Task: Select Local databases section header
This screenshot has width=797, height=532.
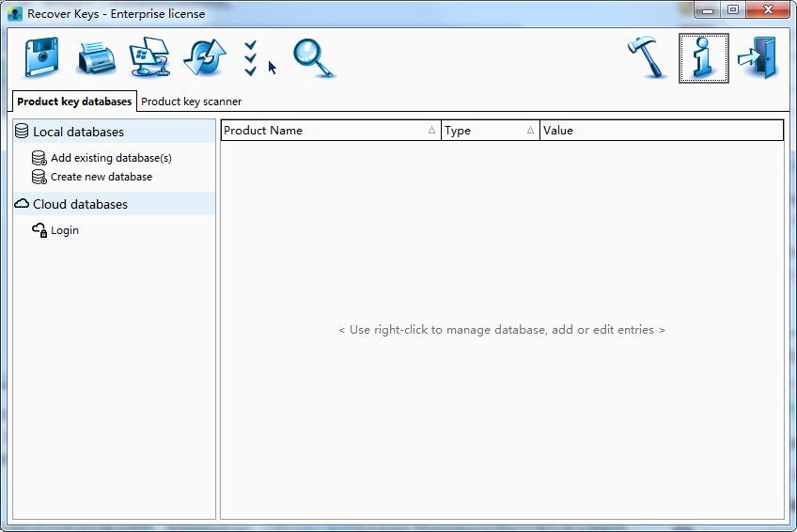Action: pos(115,132)
